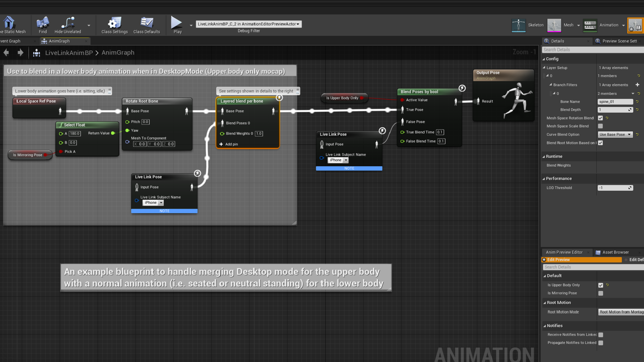
Task: Click the Blend Depth value stepper arrow
Action: coord(630,110)
